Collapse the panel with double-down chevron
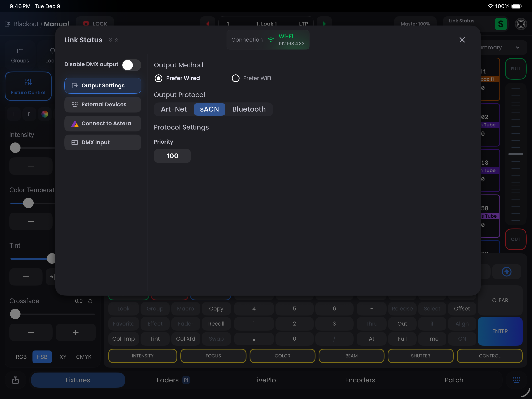 tap(110, 40)
